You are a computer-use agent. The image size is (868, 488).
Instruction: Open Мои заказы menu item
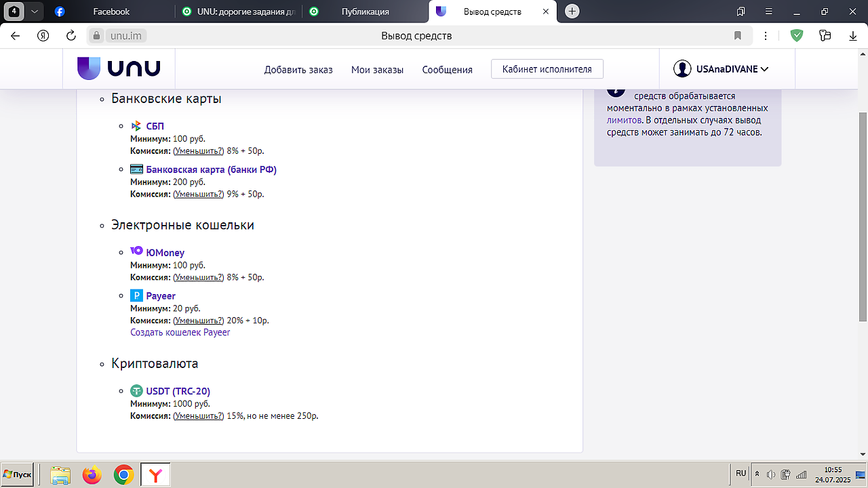tap(377, 69)
